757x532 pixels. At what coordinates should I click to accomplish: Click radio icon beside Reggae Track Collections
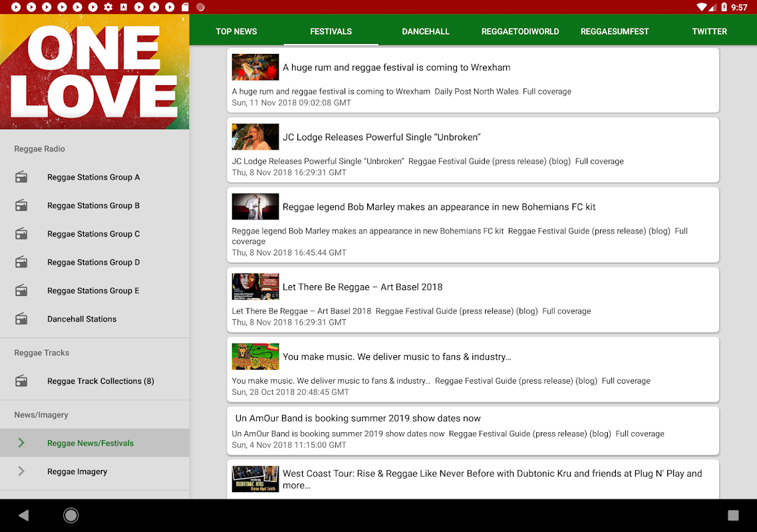(x=21, y=381)
